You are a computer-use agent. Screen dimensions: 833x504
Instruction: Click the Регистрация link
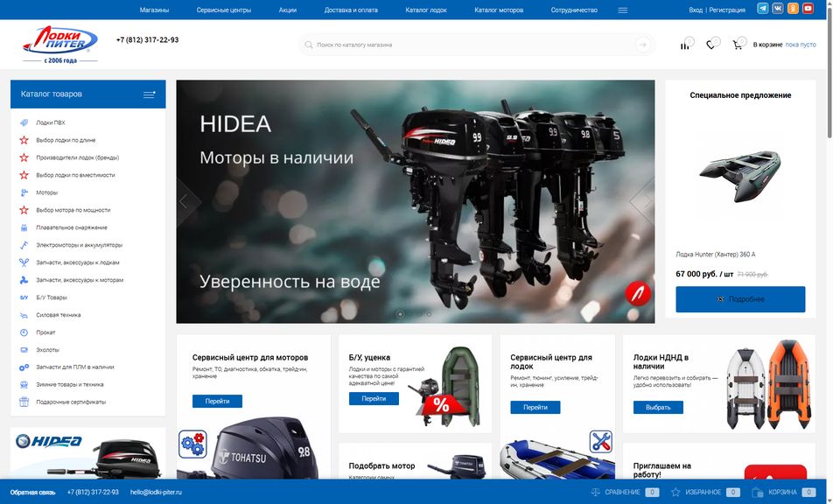727,10
